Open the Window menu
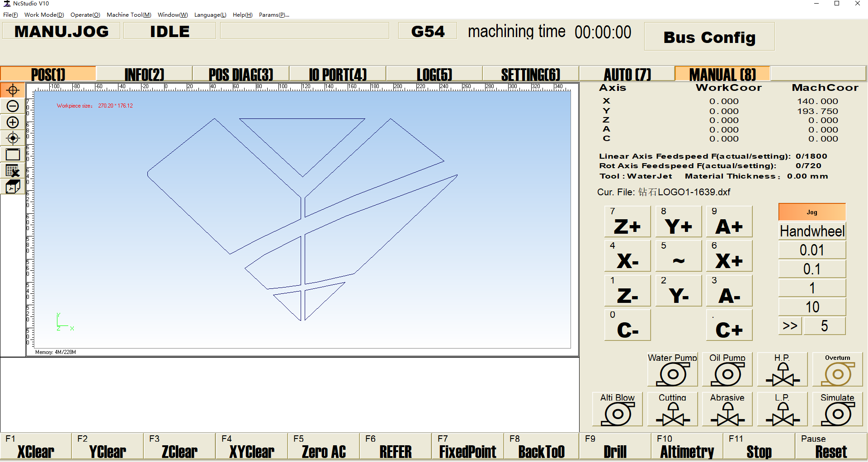The image size is (868, 462). tap(173, 15)
